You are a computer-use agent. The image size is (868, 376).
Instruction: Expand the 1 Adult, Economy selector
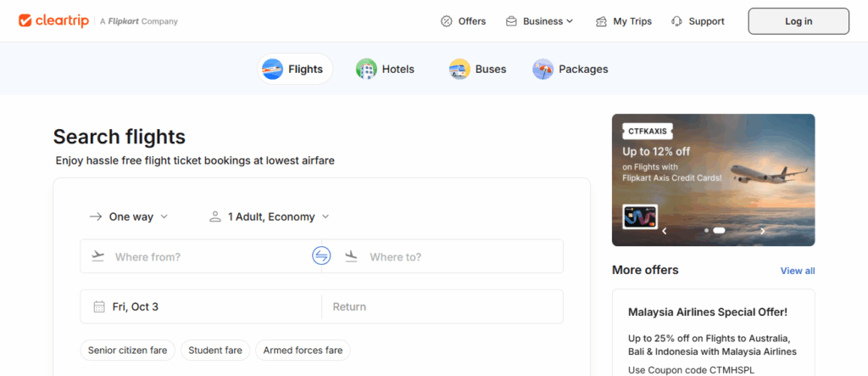tap(270, 216)
